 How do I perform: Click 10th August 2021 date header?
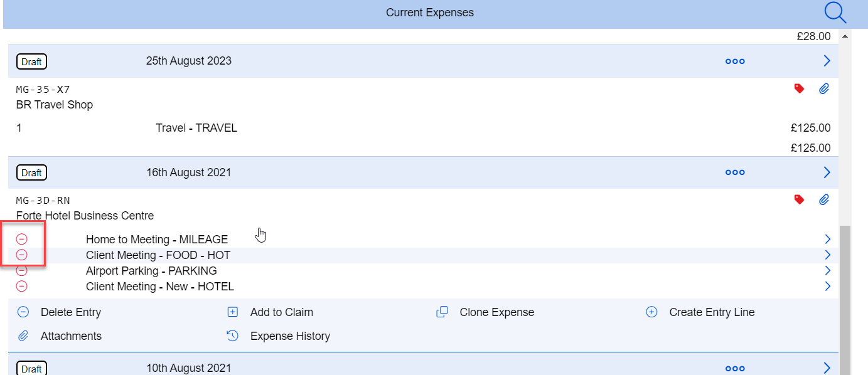(189, 368)
